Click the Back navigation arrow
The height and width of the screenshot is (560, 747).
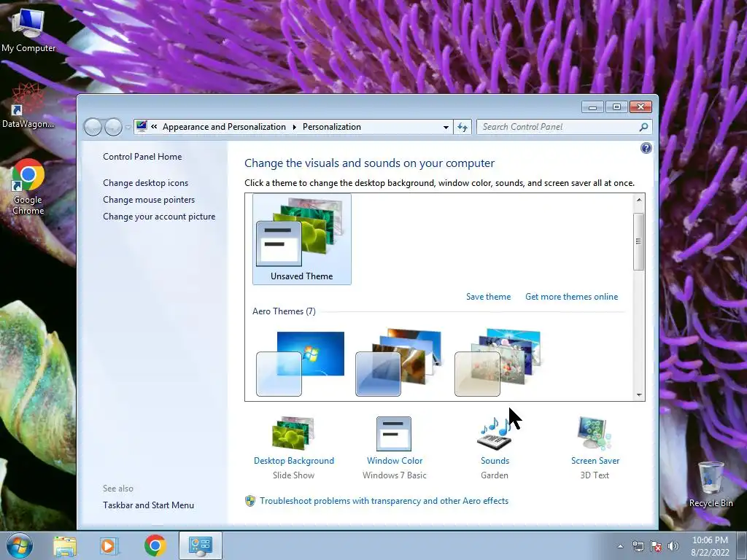(x=93, y=127)
